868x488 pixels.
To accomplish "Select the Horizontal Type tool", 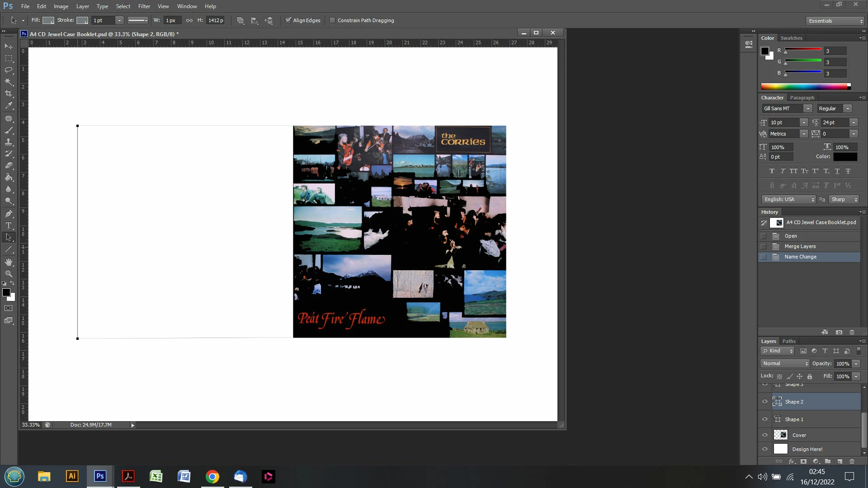I will coord(9,225).
